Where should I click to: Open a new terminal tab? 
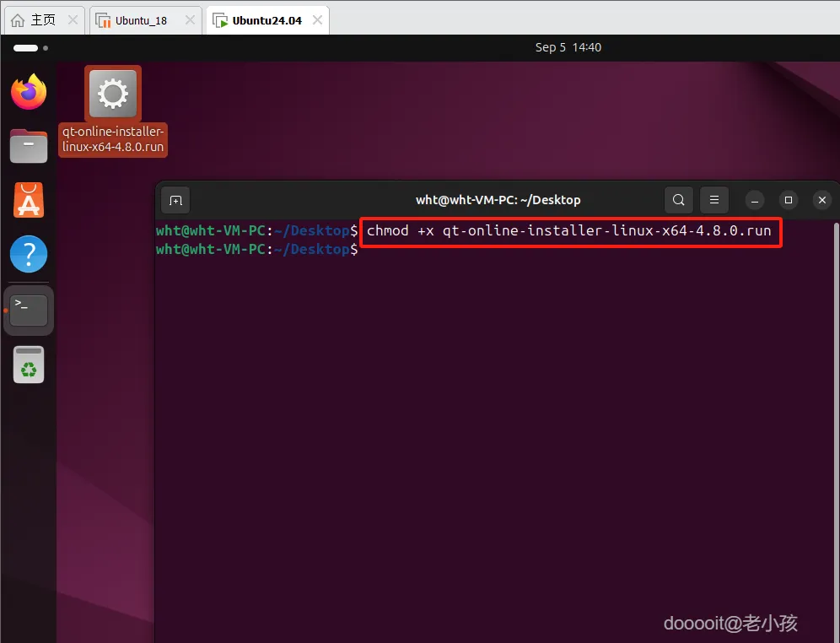[175, 200]
